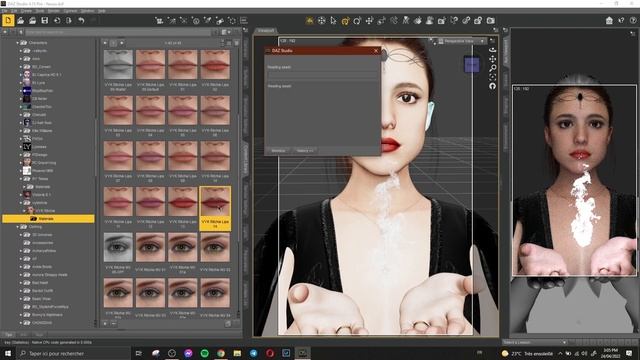Click the viewport pan arrows control
Image resolution: width=640 pixels, height=360 pixels.
493,59
